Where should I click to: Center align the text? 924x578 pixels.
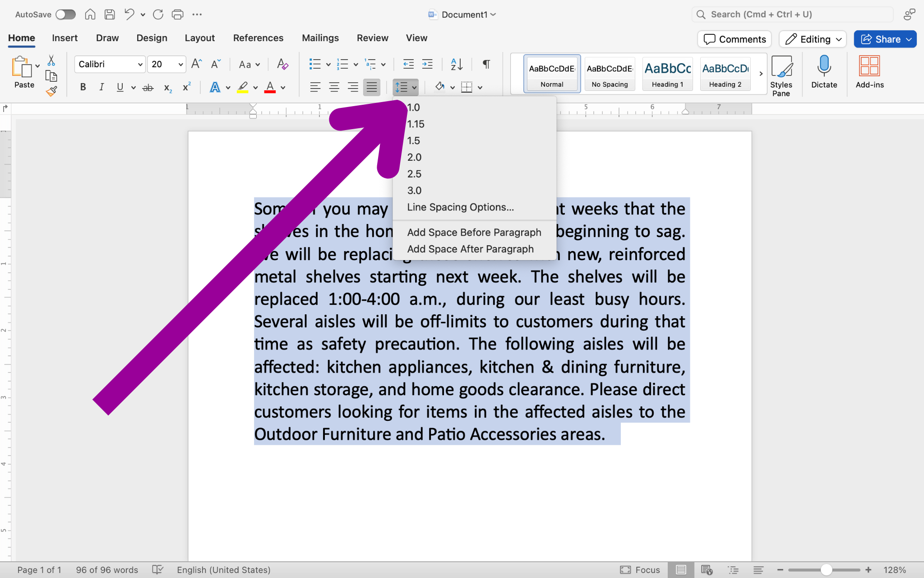(334, 87)
